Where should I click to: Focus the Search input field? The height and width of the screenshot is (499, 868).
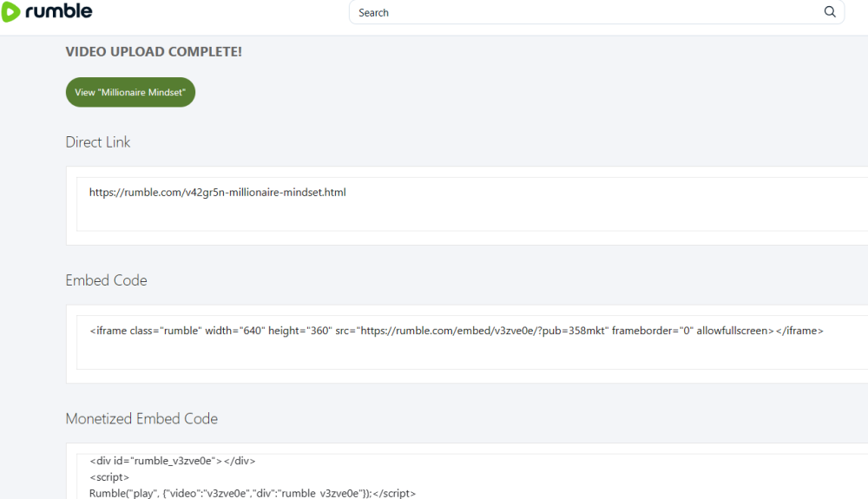pos(582,12)
